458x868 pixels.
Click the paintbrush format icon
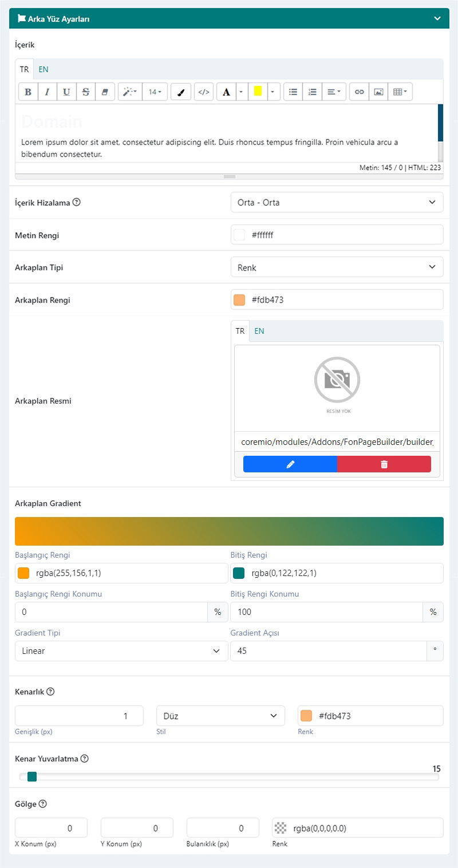(x=181, y=92)
